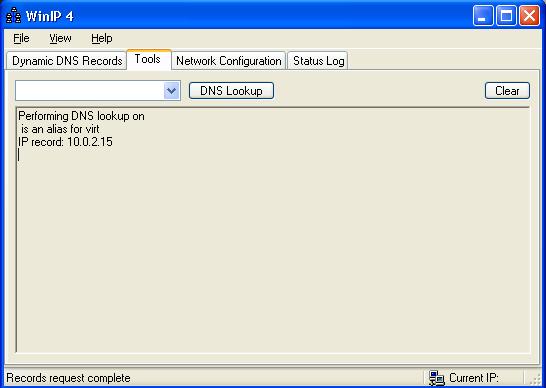Click the Clear button

[507, 91]
